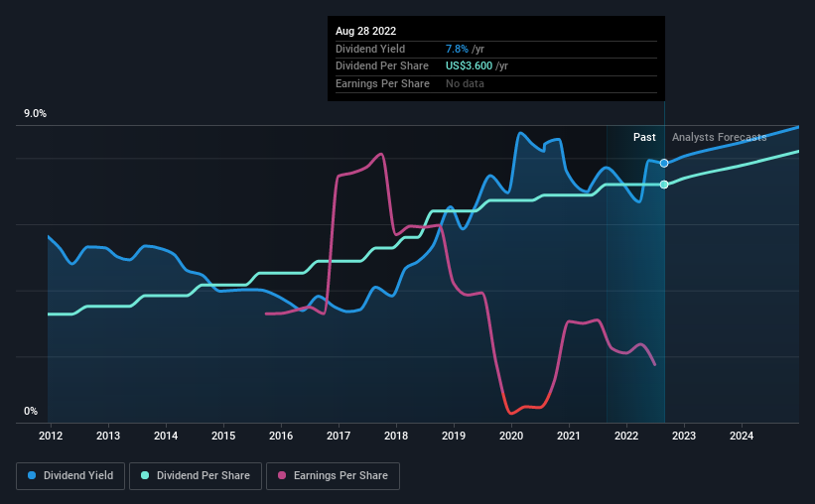The height and width of the screenshot is (504, 815).
Task: Click the 2022 x-axis label
Action: pos(626,436)
